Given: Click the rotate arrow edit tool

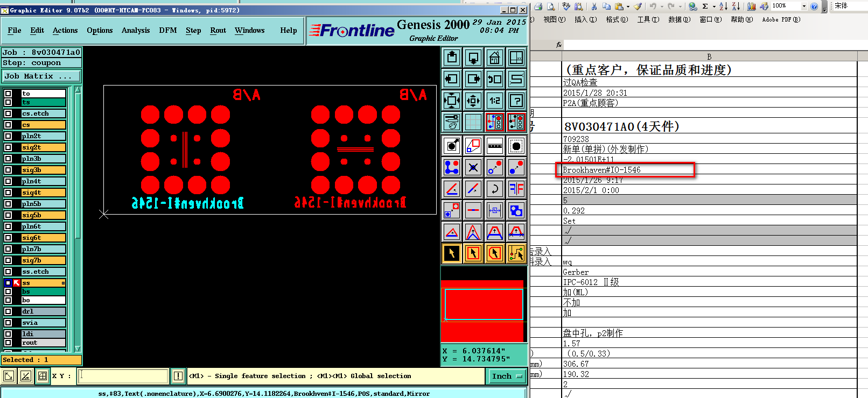Looking at the screenshot, I should click(x=495, y=189).
